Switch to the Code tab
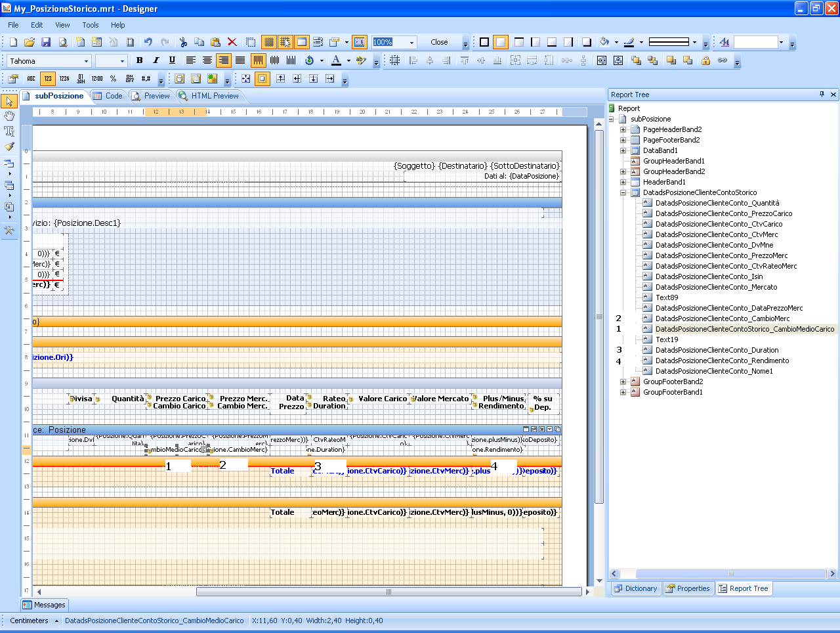 108,96
